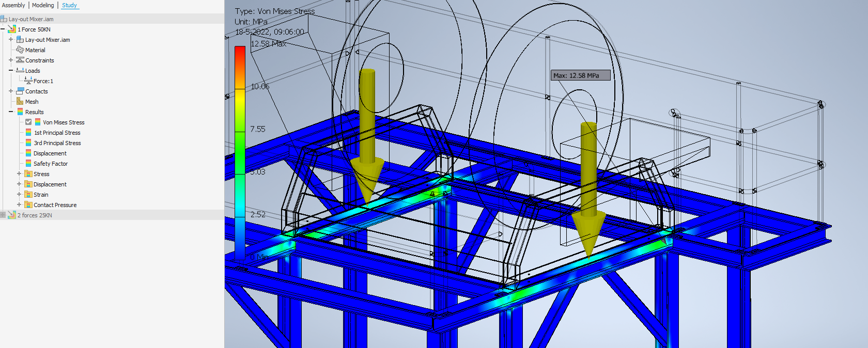The image size is (868, 348).
Task: Expand the Strain folder
Action: tap(19, 195)
